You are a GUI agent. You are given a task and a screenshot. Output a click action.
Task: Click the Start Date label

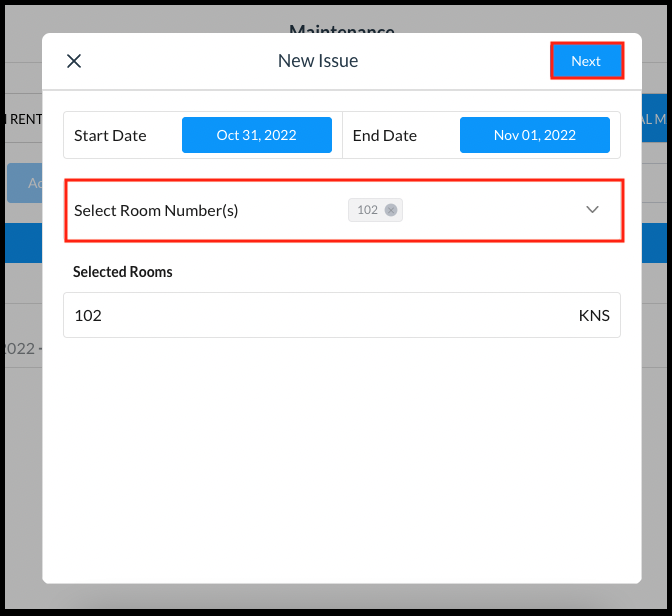coord(110,135)
